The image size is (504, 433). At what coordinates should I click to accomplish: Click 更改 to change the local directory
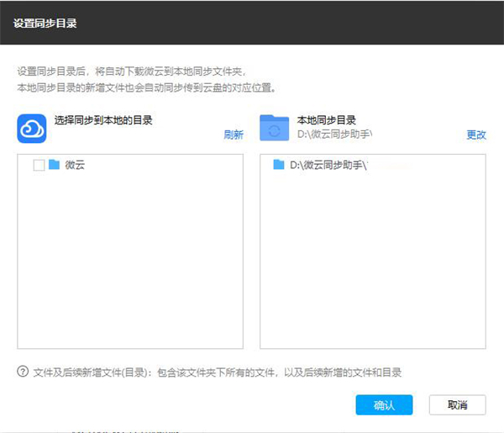[476, 135]
